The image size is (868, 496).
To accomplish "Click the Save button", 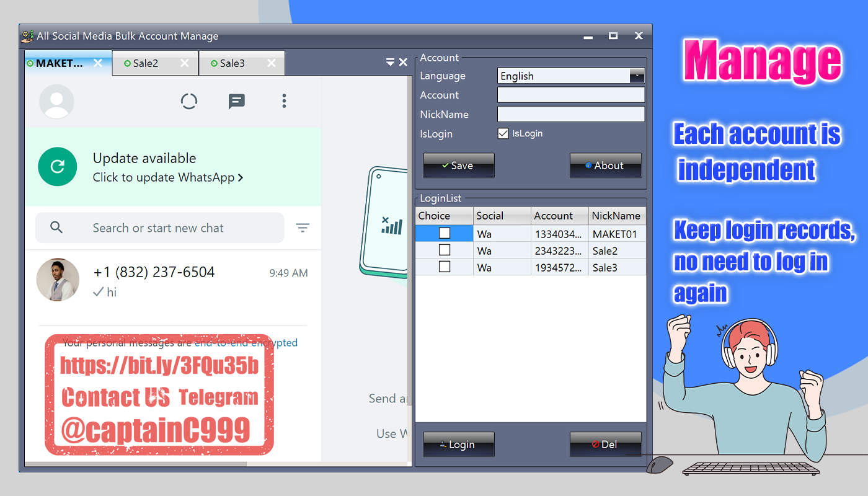I will (459, 166).
